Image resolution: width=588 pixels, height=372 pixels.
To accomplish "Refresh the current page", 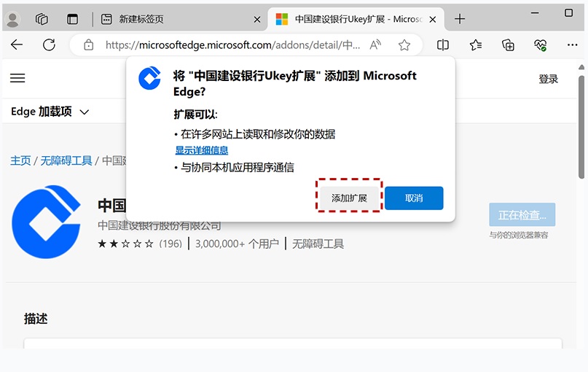I will (49, 45).
